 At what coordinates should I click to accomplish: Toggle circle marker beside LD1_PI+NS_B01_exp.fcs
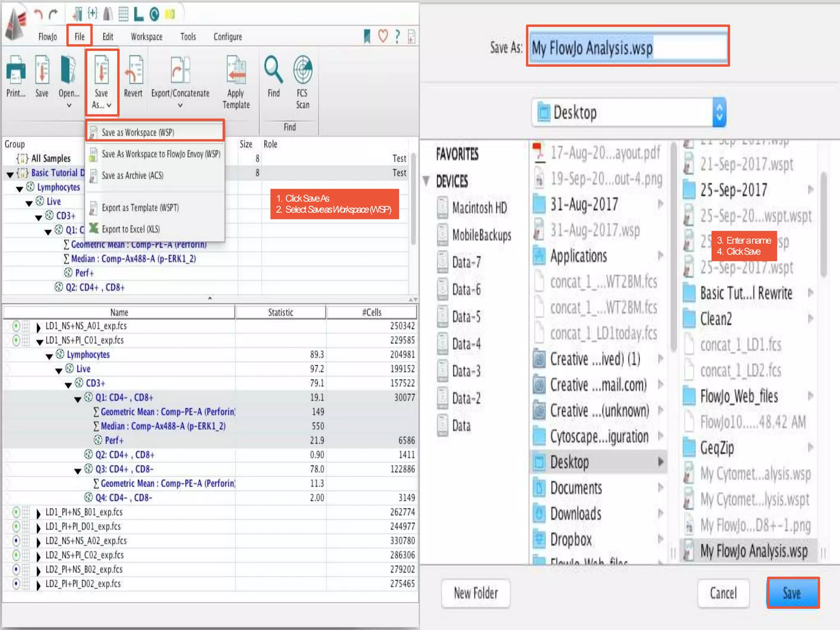coord(16,512)
